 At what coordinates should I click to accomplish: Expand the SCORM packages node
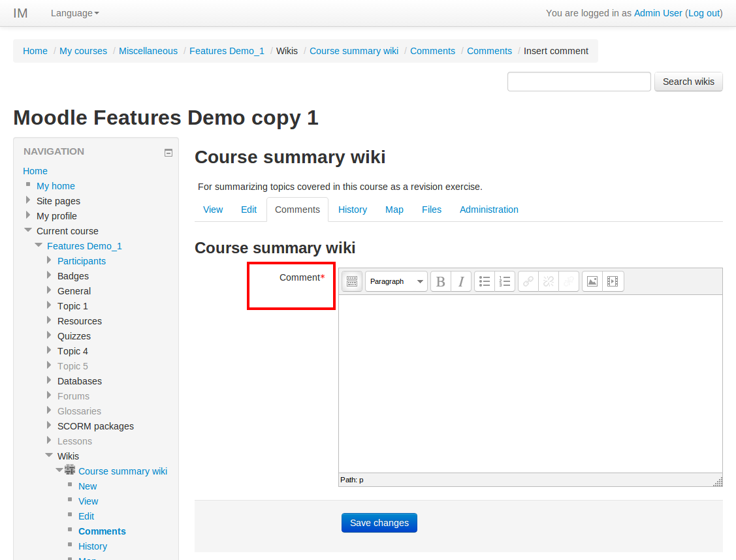[x=49, y=426]
